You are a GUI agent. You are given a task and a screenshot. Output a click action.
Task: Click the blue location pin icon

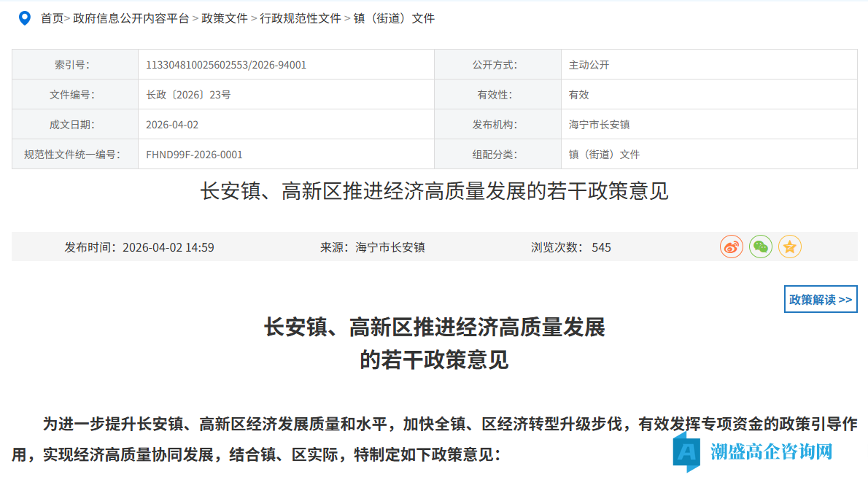pyautogui.click(x=24, y=18)
